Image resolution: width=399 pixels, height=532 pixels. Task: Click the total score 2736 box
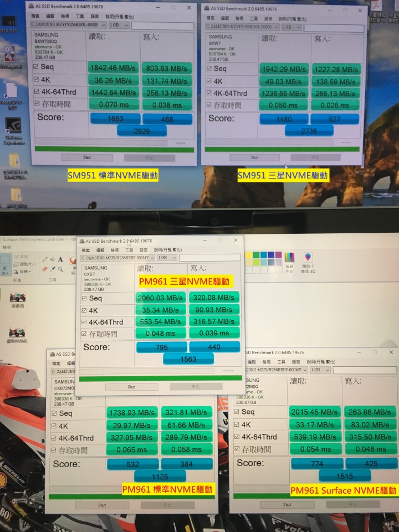(309, 131)
